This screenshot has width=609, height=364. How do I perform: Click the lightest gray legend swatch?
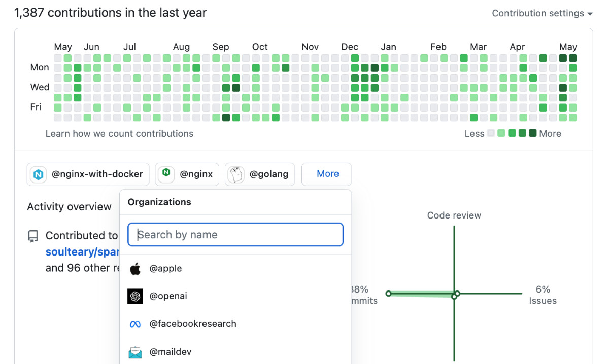tap(491, 133)
